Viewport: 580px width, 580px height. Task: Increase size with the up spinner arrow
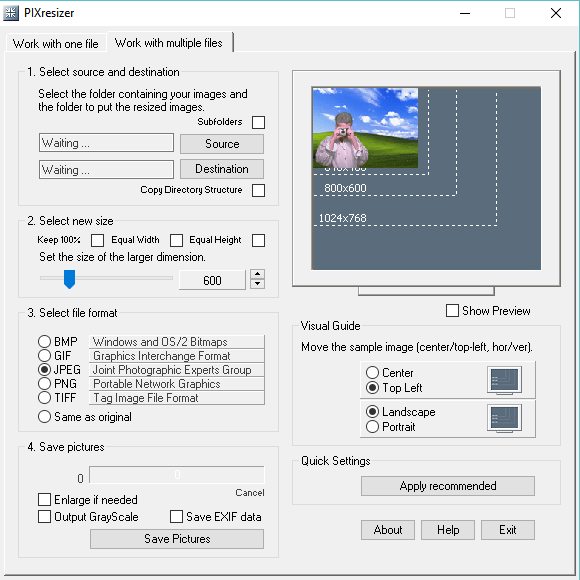tap(257, 274)
